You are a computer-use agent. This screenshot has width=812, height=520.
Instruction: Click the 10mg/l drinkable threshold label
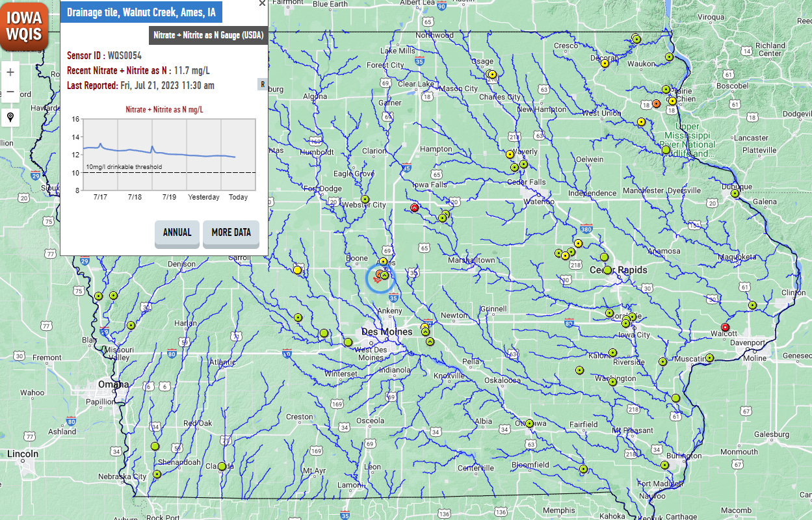[124, 167]
